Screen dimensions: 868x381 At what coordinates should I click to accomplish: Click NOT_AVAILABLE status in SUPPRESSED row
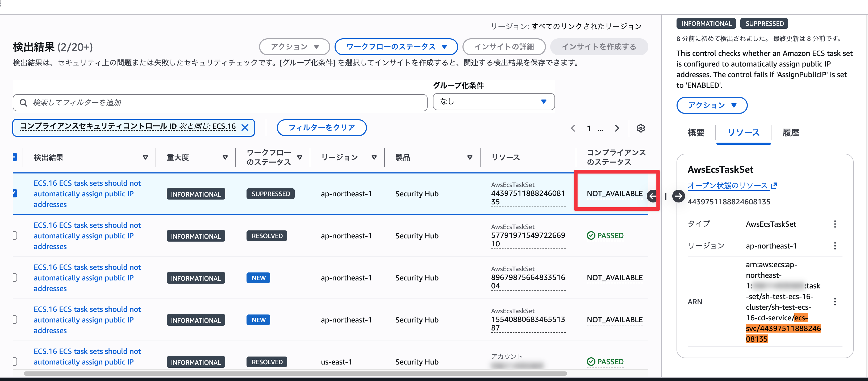(615, 193)
